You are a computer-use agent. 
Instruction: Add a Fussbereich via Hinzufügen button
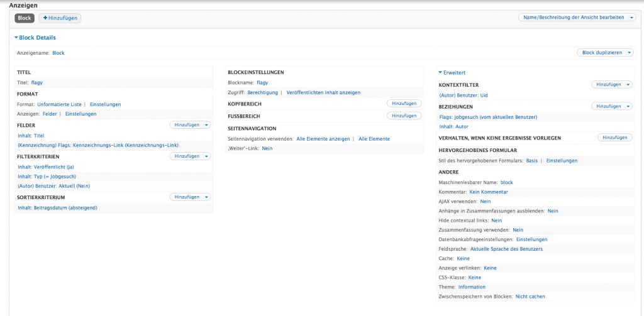[404, 116]
